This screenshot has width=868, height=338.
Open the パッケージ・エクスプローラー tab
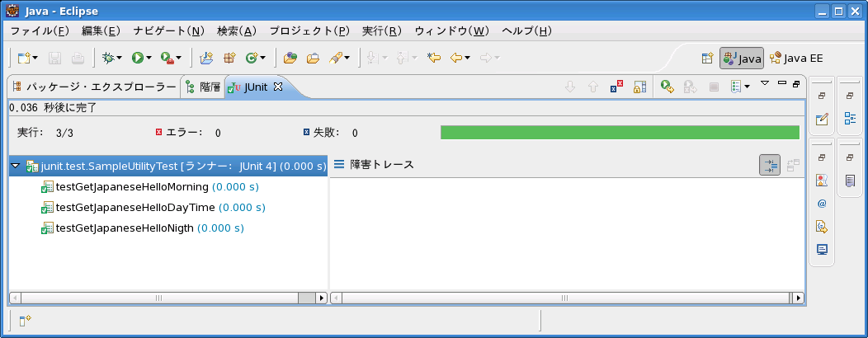(93, 87)
